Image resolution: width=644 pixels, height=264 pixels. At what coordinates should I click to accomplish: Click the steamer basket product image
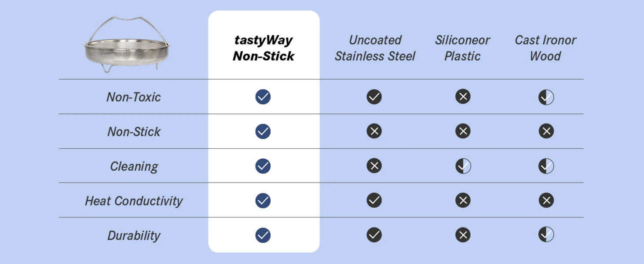[x=127, y=44]
